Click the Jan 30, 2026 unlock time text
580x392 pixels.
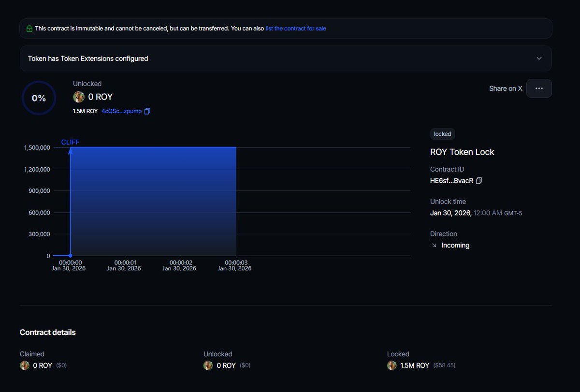pyautogui.click(x=450, y=213)
